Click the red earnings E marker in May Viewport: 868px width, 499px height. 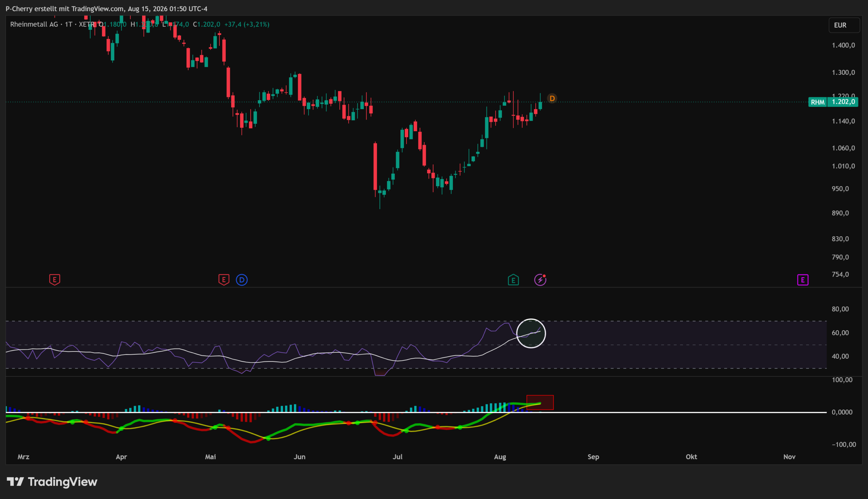coord(224,280)
